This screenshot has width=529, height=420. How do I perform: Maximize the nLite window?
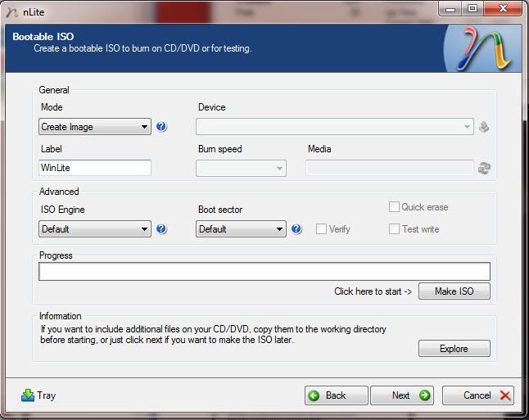(472, 8)
